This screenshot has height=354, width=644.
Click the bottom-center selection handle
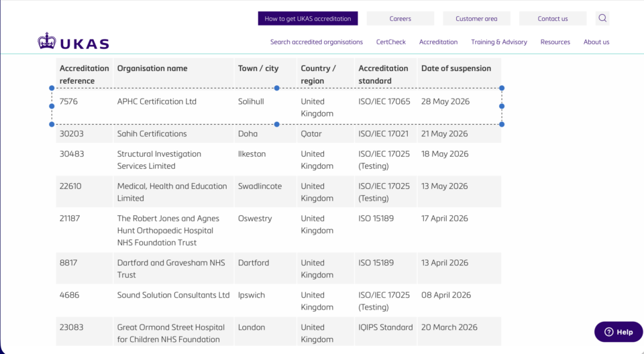click(277, 124)
